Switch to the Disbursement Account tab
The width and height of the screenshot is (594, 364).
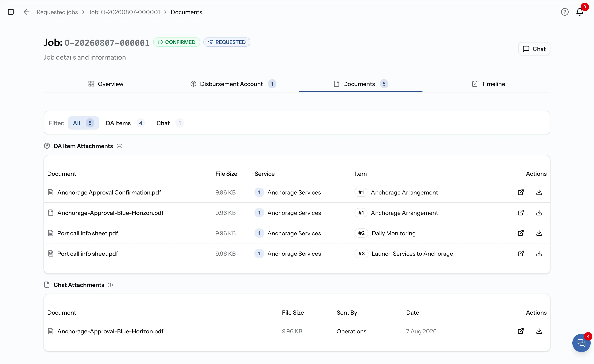point(233,84)
